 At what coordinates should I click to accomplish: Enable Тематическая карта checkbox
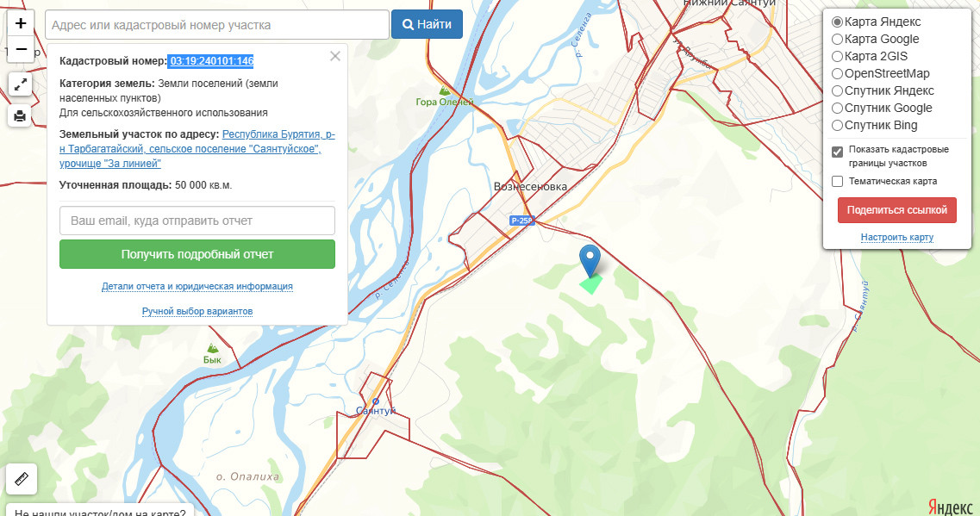838,181
